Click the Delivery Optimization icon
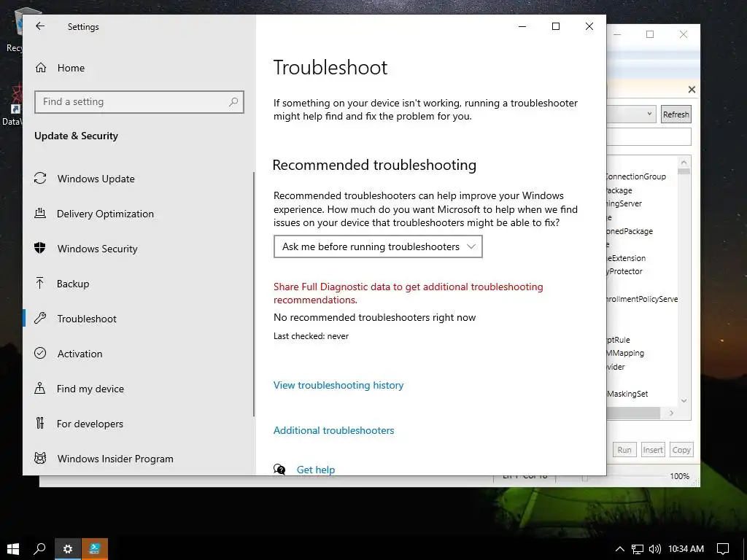Screen dimensions: 747x560 click(40, 214)
